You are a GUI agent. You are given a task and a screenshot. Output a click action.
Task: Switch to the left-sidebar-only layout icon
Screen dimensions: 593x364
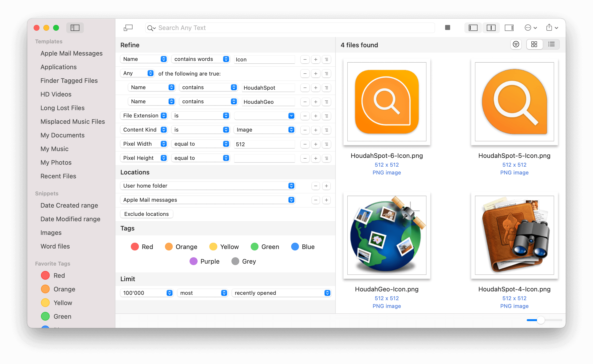[x=473, y=28]
